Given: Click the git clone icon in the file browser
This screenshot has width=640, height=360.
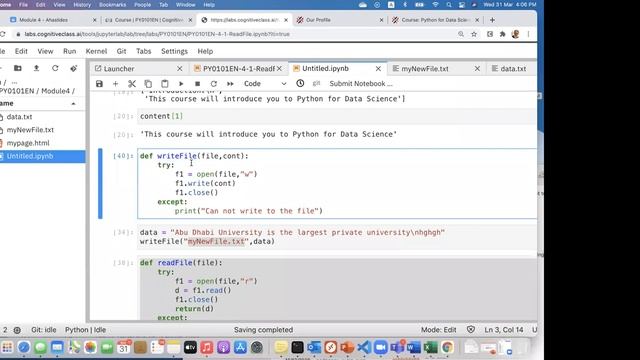Looking at the screenshot, I should pos(73,68).
